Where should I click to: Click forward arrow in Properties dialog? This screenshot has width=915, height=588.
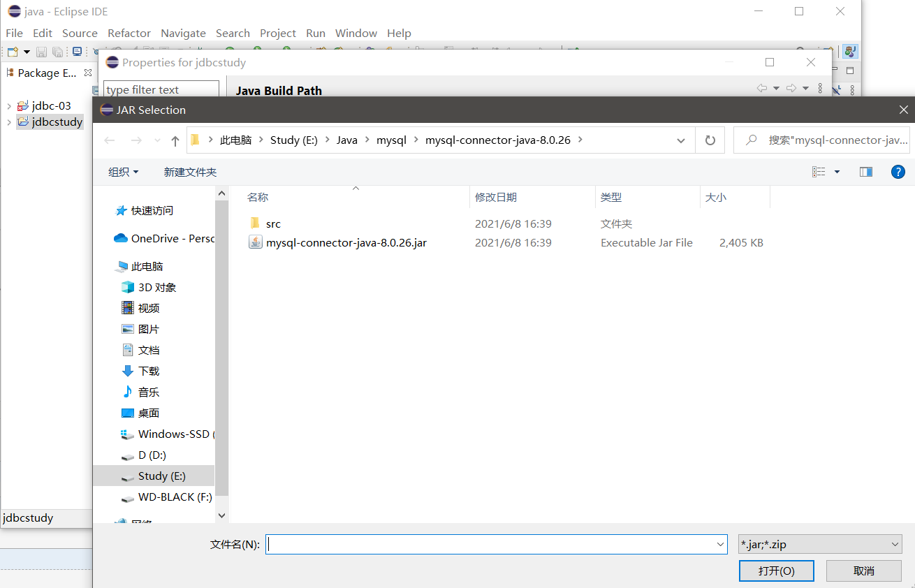791,88
